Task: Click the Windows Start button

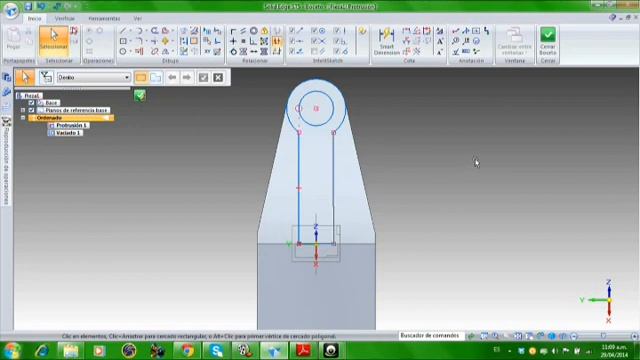Action: [x=11, y=351]
